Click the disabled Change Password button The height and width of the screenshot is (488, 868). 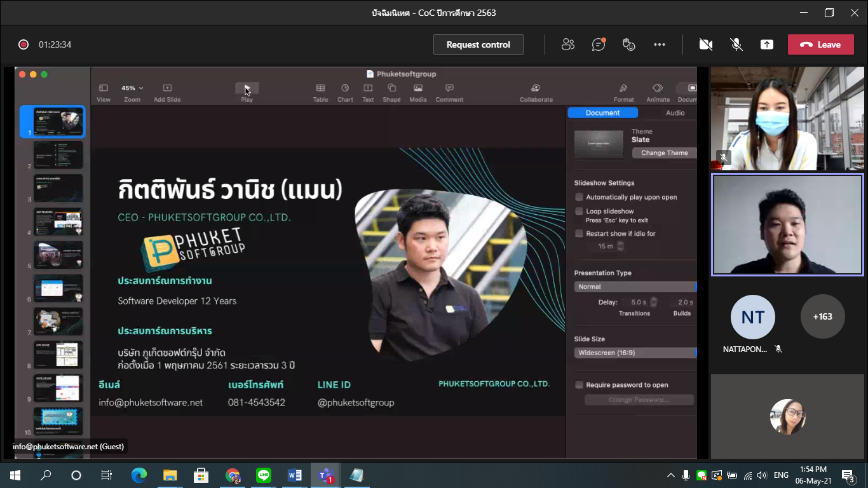(x=639, y=400)
